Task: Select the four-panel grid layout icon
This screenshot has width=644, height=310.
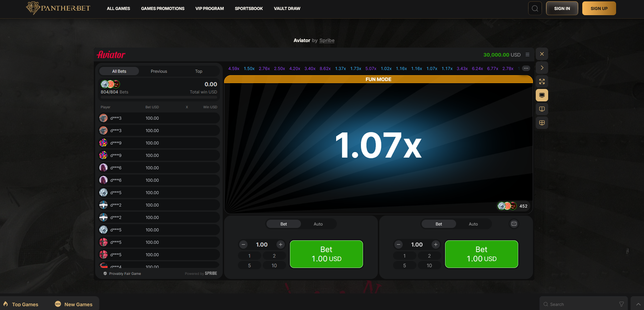Action: (x=542, y=123)
